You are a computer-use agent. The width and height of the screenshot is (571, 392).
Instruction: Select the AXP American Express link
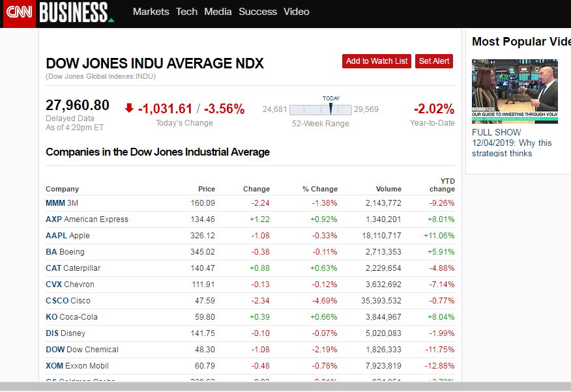(87, 219)
